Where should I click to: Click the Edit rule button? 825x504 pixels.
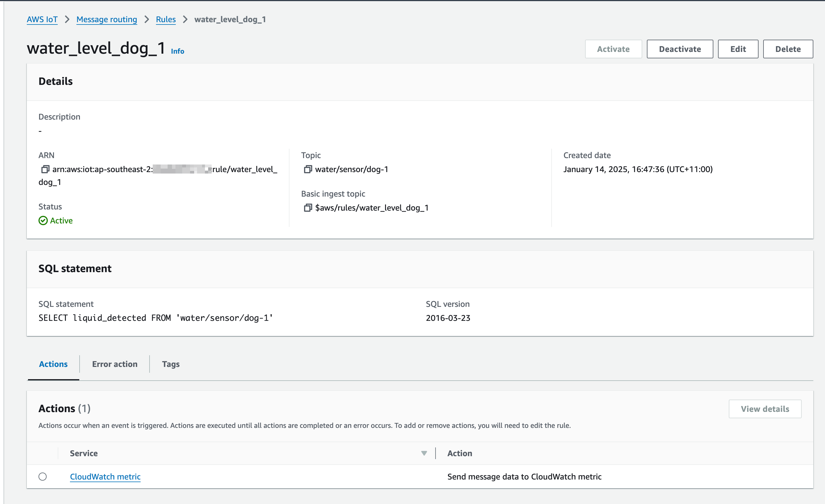pyautogui.click(x=738, y=49)
